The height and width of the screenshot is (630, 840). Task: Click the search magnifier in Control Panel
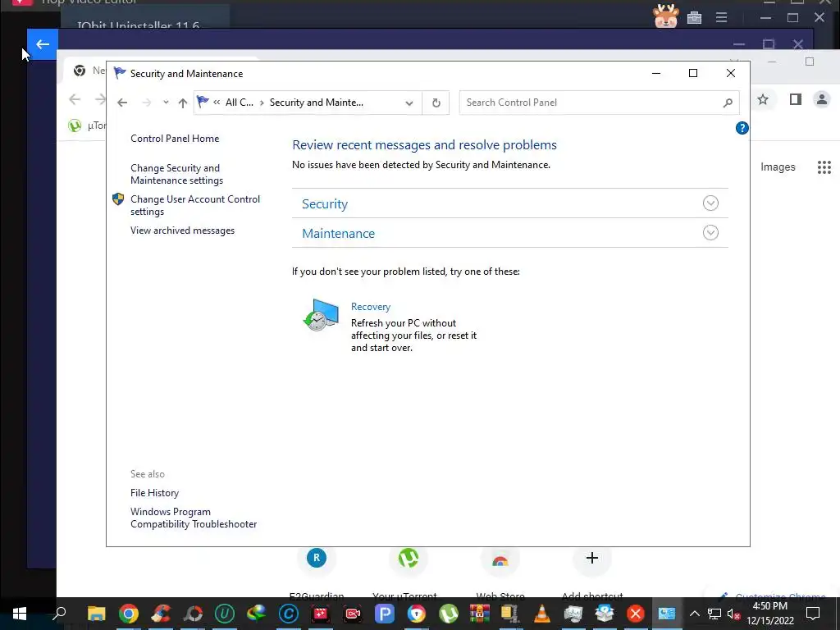tap(728, 103)
